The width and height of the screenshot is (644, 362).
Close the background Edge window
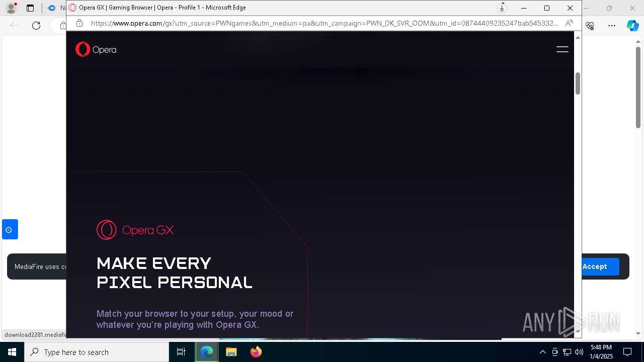tap(632, 8)
